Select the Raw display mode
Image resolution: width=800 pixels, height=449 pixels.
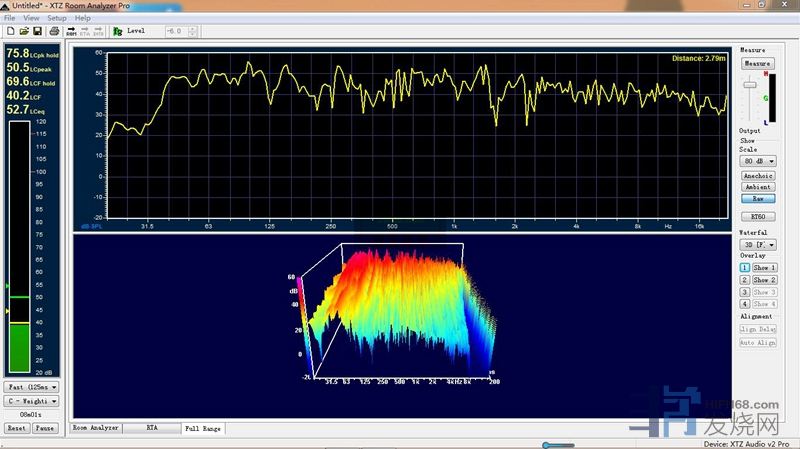click(x=758, y=198)
